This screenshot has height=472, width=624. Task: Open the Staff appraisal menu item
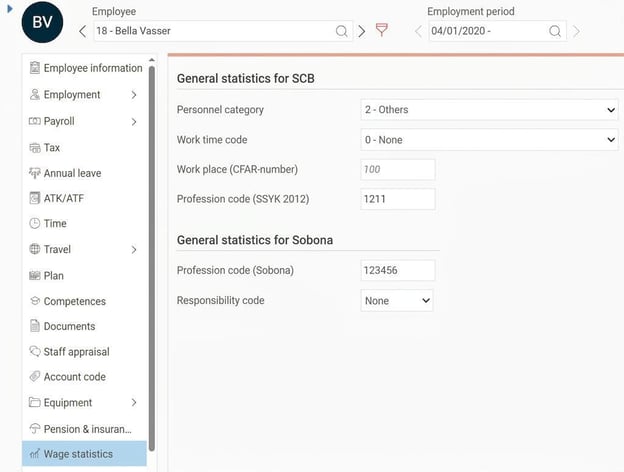[84, 352]
